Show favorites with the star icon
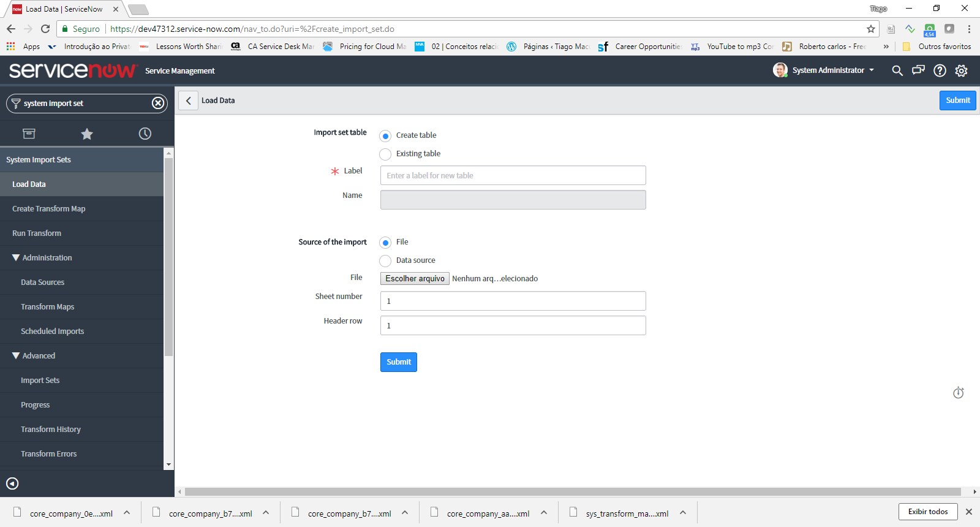 (x=87, y=134)
